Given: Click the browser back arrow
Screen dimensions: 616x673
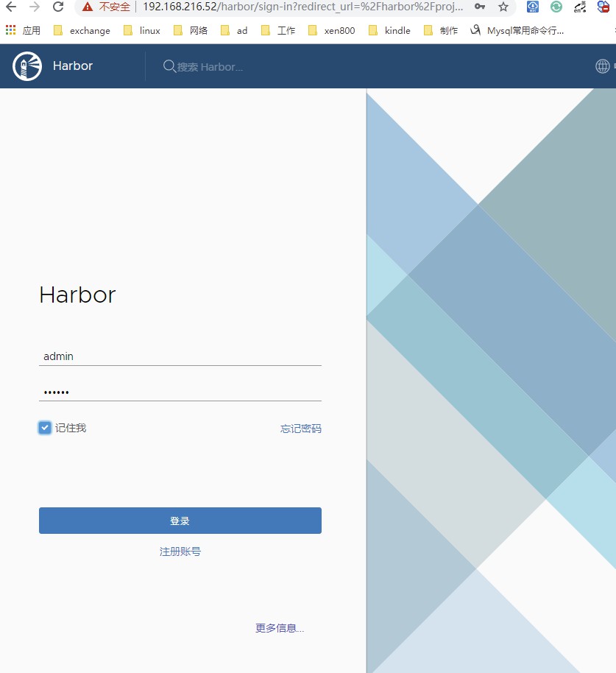Looking at the screenshot, I should tap(11, 7).
